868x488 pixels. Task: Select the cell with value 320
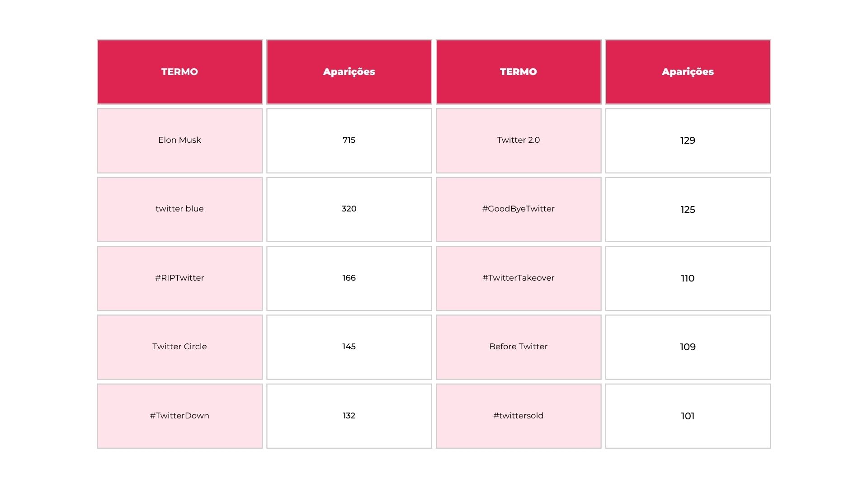tap(349, 209)
